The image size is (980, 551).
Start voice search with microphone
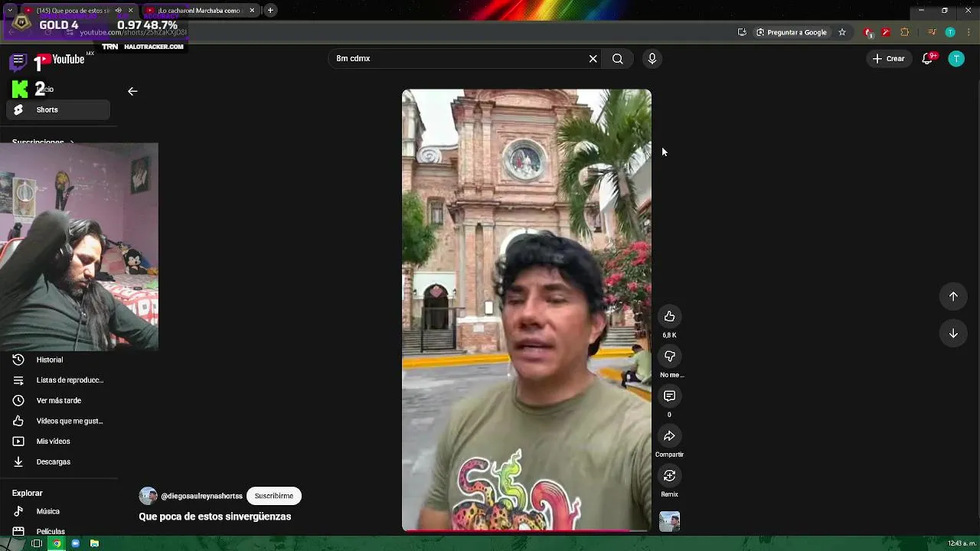pos(652,59)
